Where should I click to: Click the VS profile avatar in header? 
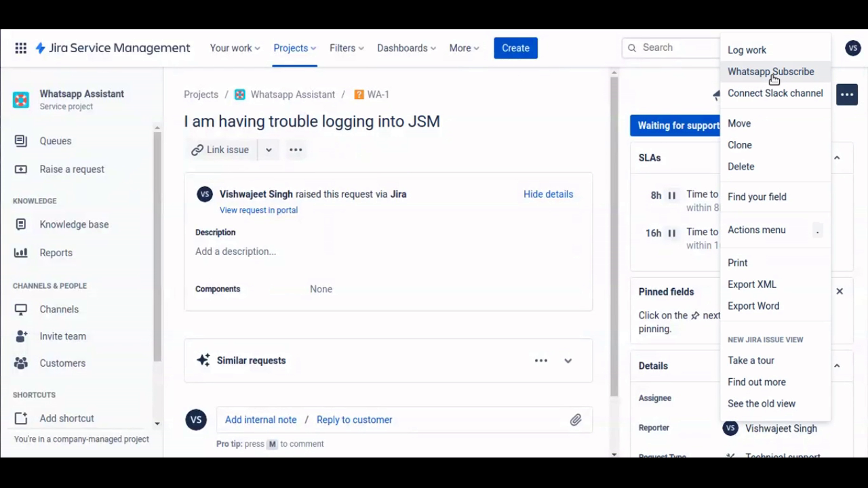pyautogui.click(x=853, y=48)
